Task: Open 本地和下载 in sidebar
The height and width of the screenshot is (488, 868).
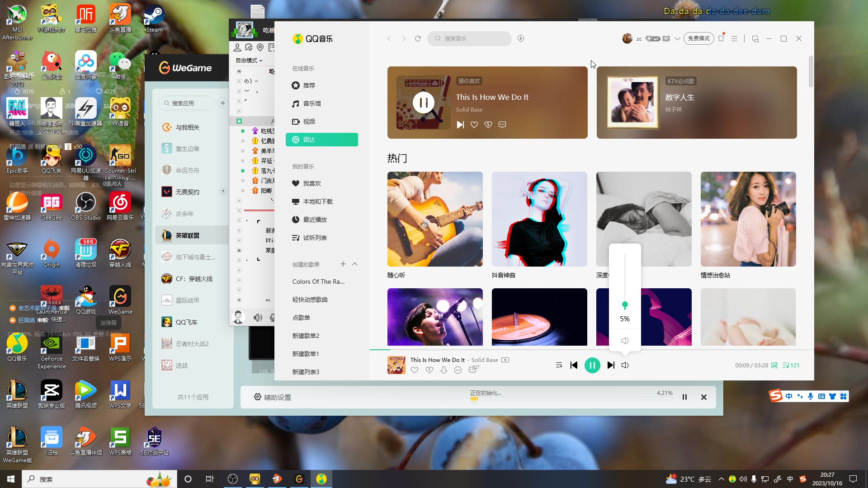Action: coord(321,202)
